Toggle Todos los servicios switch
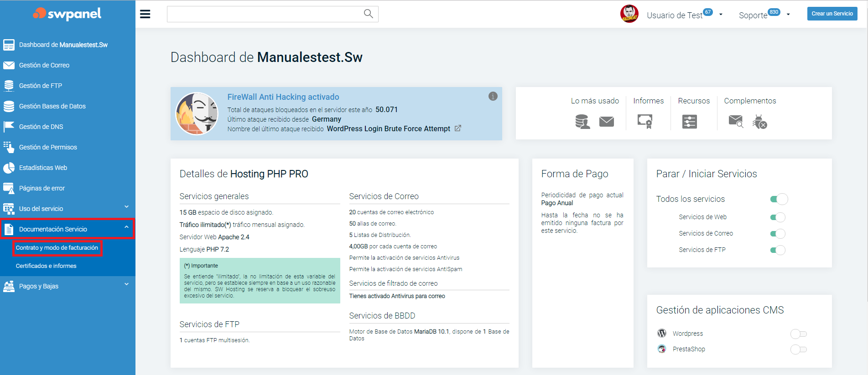Viewport: 868px width, 375px height. (x=779, y=199)
